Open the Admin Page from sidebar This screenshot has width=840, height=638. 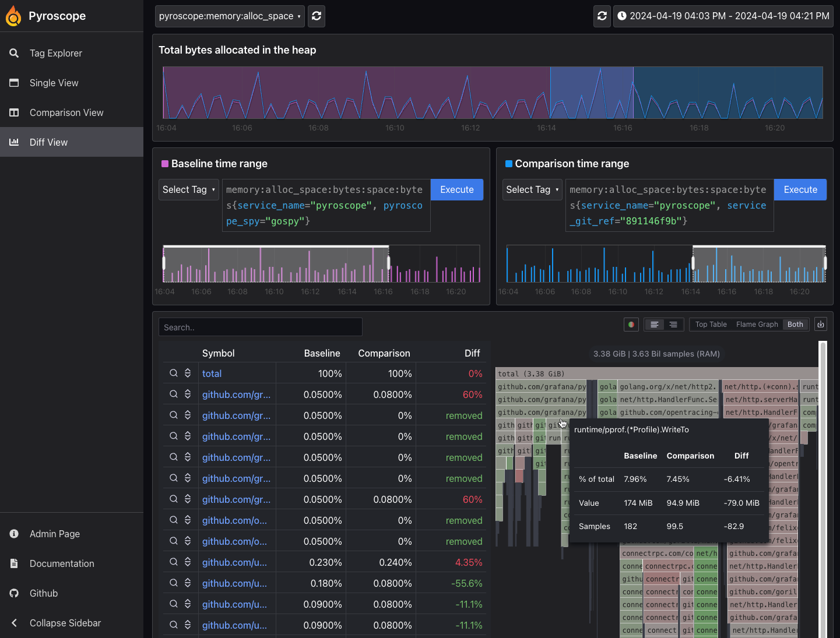coord(54,534)
